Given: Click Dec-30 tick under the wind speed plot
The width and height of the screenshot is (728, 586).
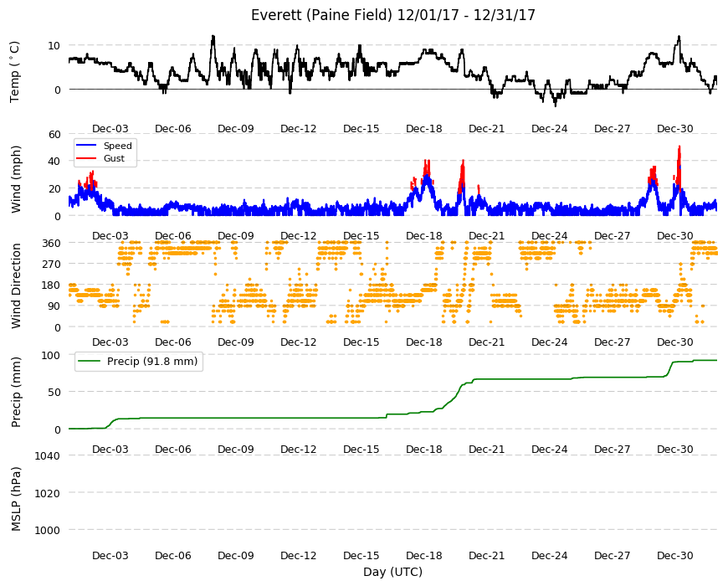Looking at the screenshot, I should (674, 235).
